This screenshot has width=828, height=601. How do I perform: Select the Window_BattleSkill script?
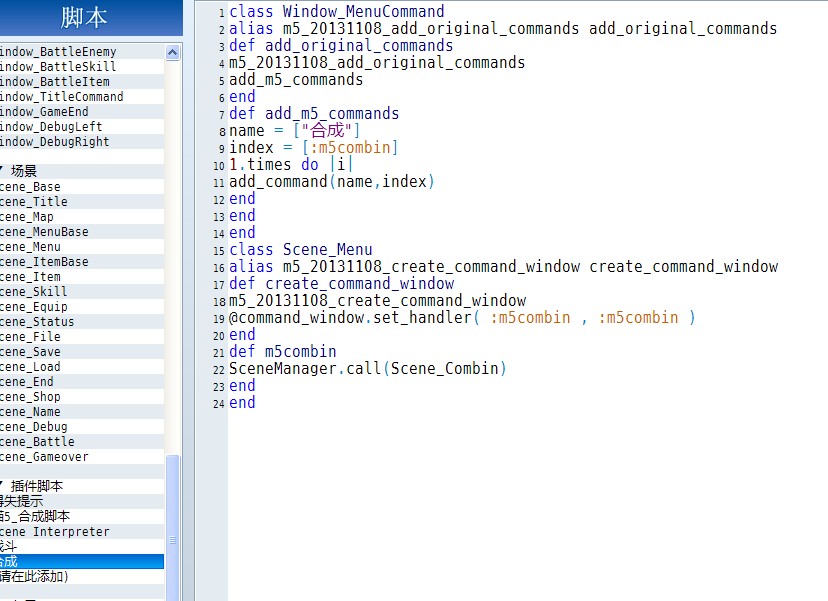tap(82, 67)
